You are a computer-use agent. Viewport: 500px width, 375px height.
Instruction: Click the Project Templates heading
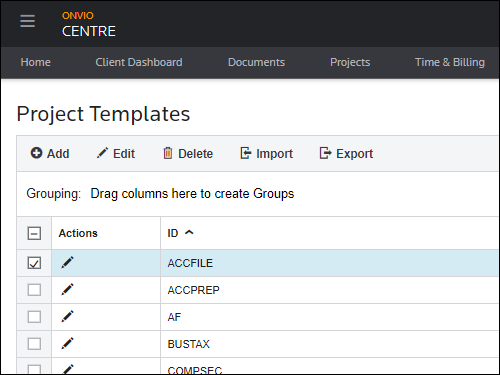point(103,114)
